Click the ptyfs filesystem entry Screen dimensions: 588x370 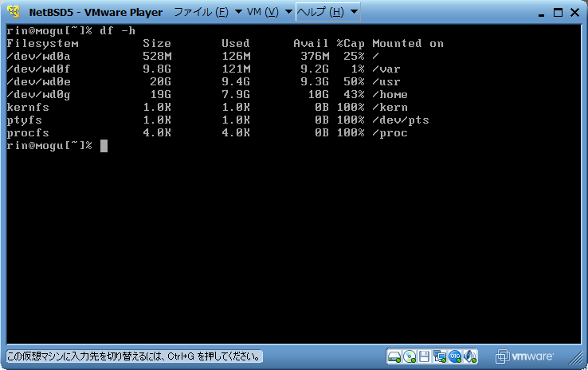pos(25,120)
